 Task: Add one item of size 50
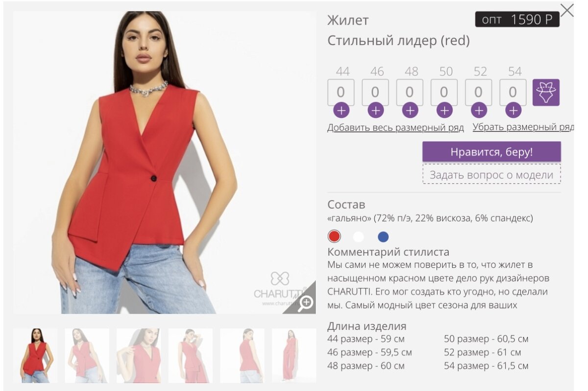444,110
